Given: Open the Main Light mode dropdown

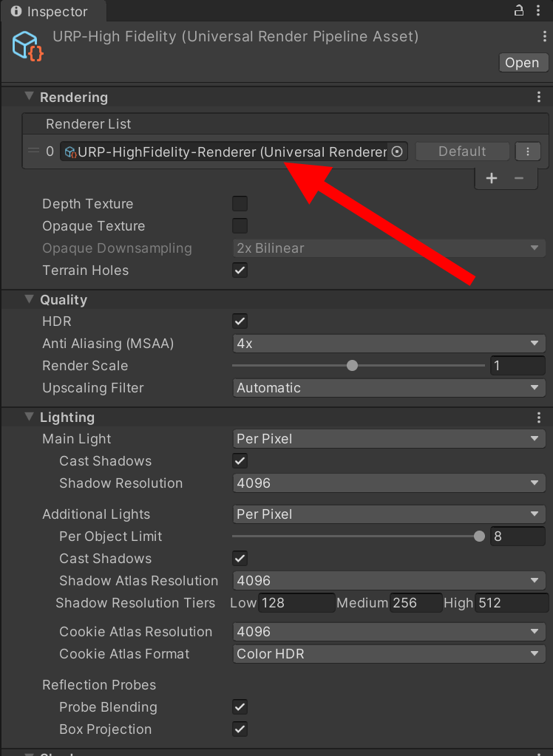Looking at the screenshot, I should [389, 439].
